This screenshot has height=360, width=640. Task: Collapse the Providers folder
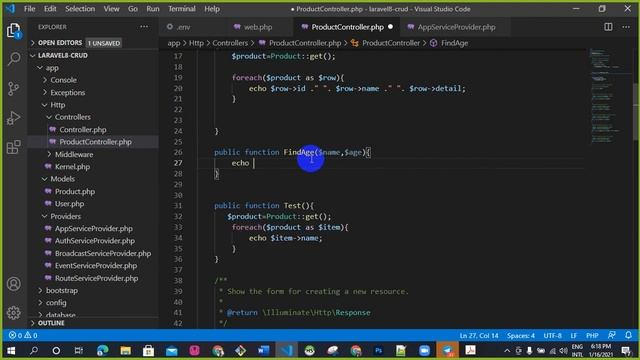point(93,216)
